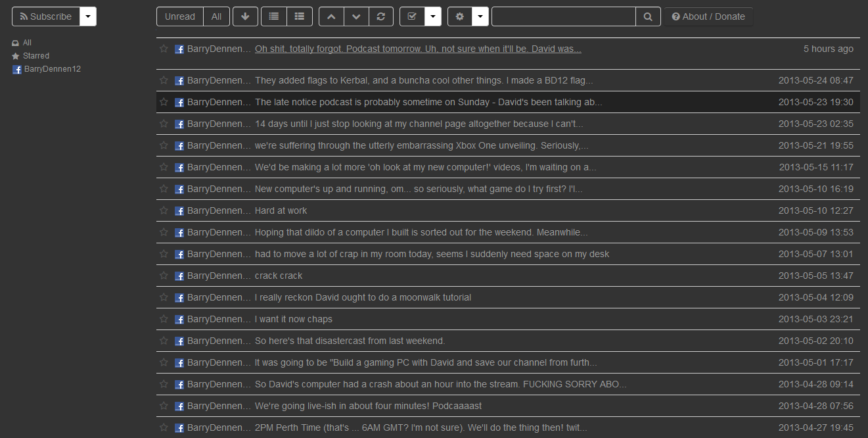The height and width of the screenshot is (438, 868).
Task: Click the search magnifier button
Action: click(648, 16)
